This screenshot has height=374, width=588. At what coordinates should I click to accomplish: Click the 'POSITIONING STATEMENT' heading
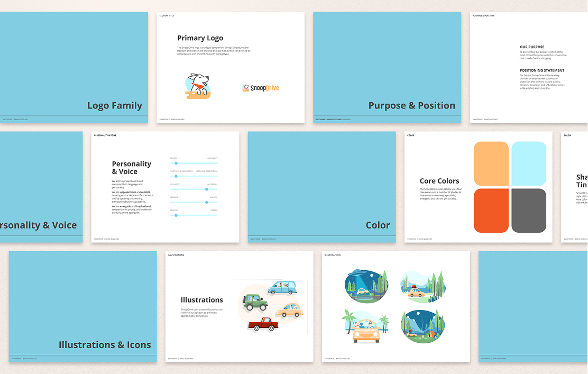click(542, 70)
